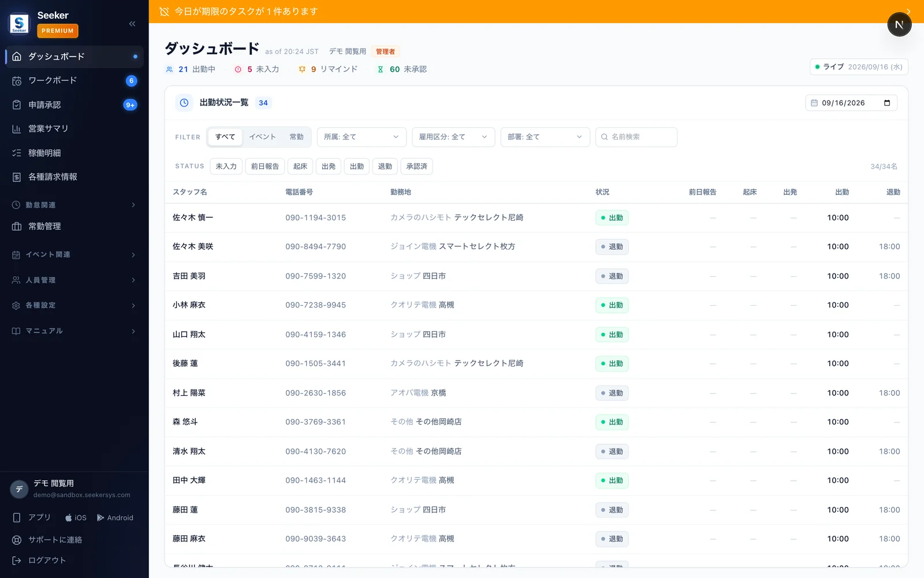Image resolution: width=924 pixels, height=578 pixels.
Task: Toggle the 承認済 status filter
Action: [417, 166]
